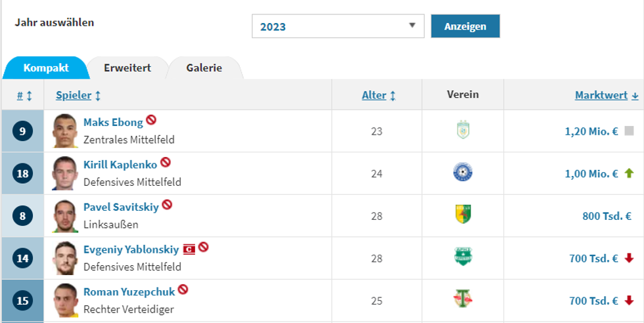Screen dimensions: 644x323
Task: Click Kirill Kaplenko's portrait thumbnail
Action: pyautogui.click(x=65, y=173)
